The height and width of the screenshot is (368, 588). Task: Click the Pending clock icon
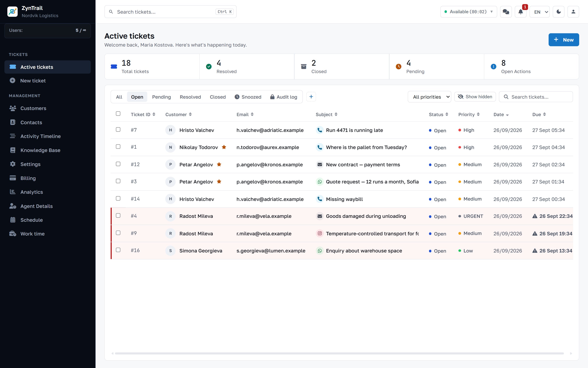(399, 66)
